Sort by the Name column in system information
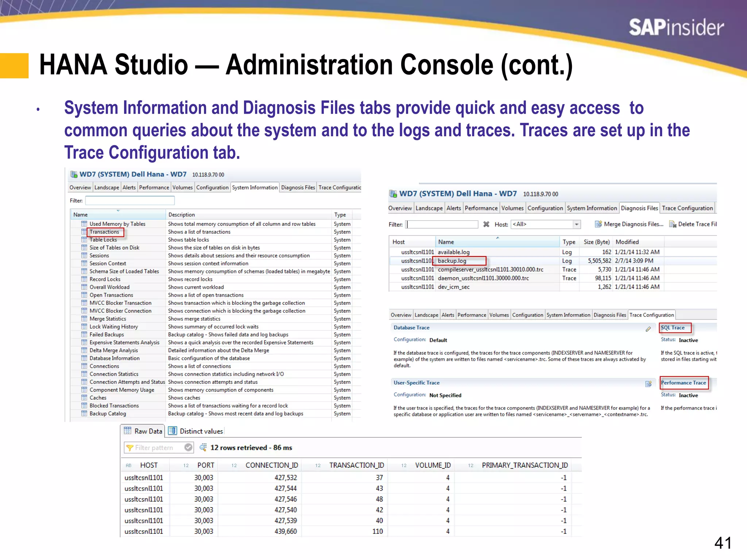Screen dimensions: 747x560 118,215
